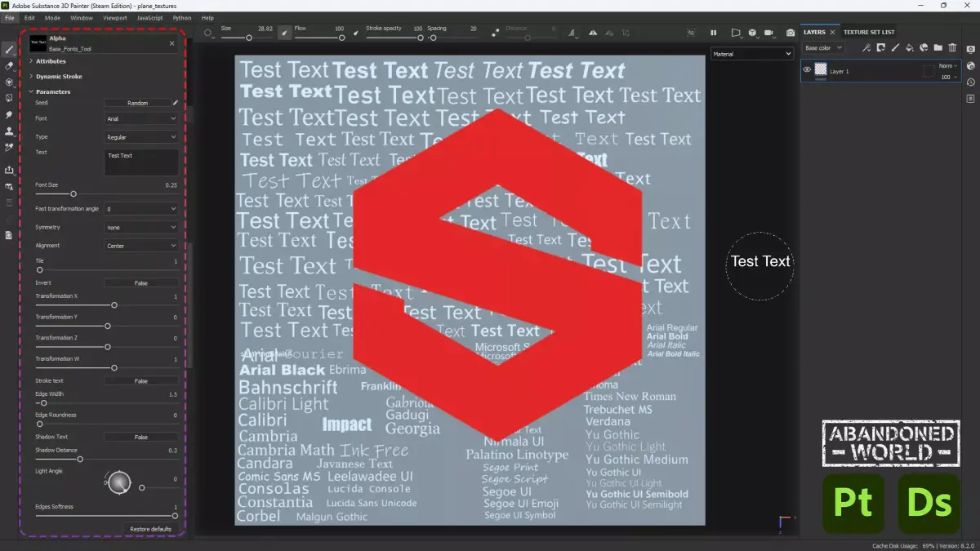Image resolution: width=980 pixels, height=551 pixels.
Task: Open the 3D cube view mode icon
Action: [x=752, y=33]
